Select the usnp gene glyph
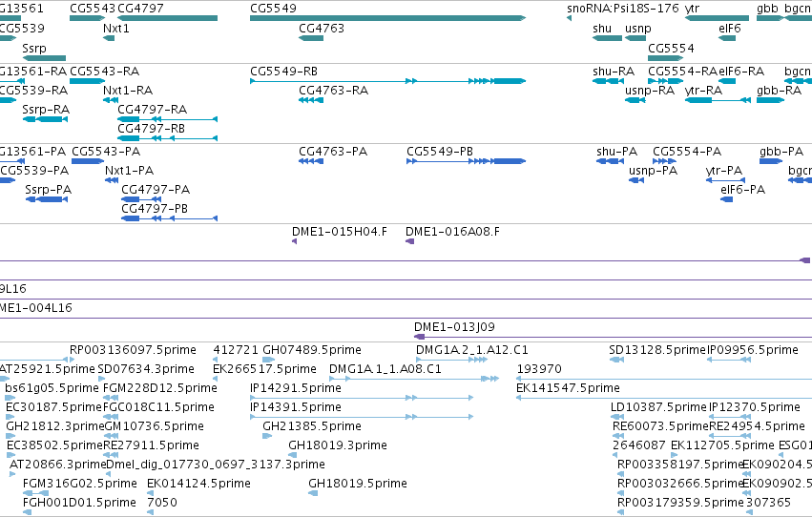Image resolution: width=812 pixels, height=517 pixels. point(635,38)
